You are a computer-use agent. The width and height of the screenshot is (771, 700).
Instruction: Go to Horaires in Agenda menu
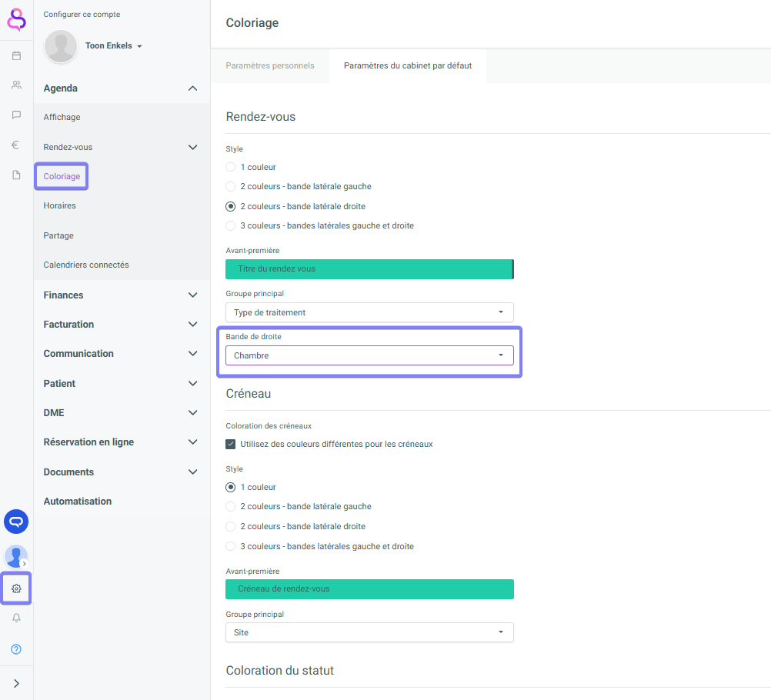tap(60, 206)
